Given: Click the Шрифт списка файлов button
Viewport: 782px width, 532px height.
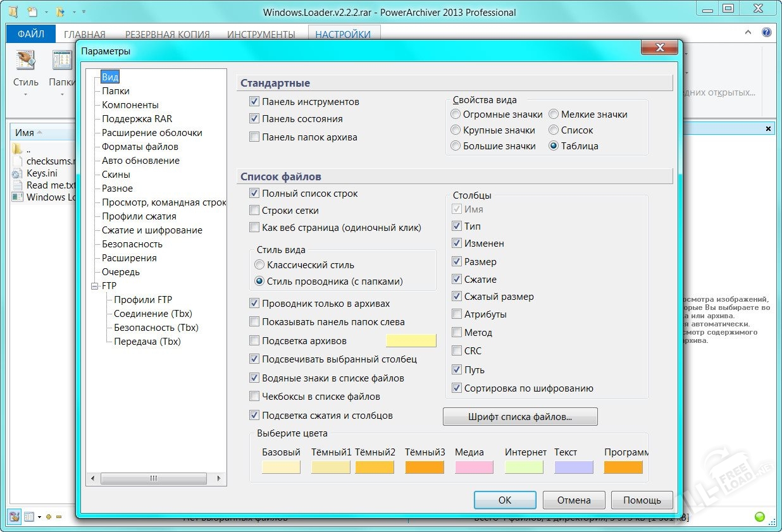Looking at the screenshot, I should 519,417.
